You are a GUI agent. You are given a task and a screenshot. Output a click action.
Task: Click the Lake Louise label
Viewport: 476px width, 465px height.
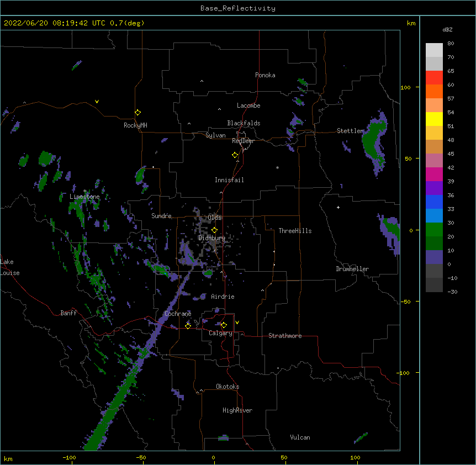[10, 267]
